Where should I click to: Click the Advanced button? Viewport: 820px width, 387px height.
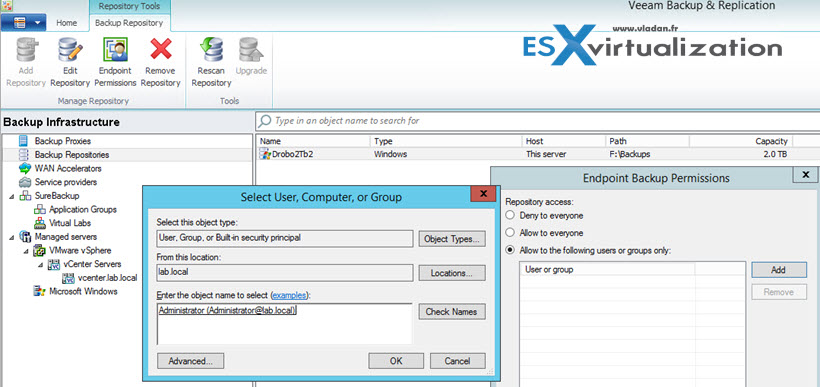point(190,361)
